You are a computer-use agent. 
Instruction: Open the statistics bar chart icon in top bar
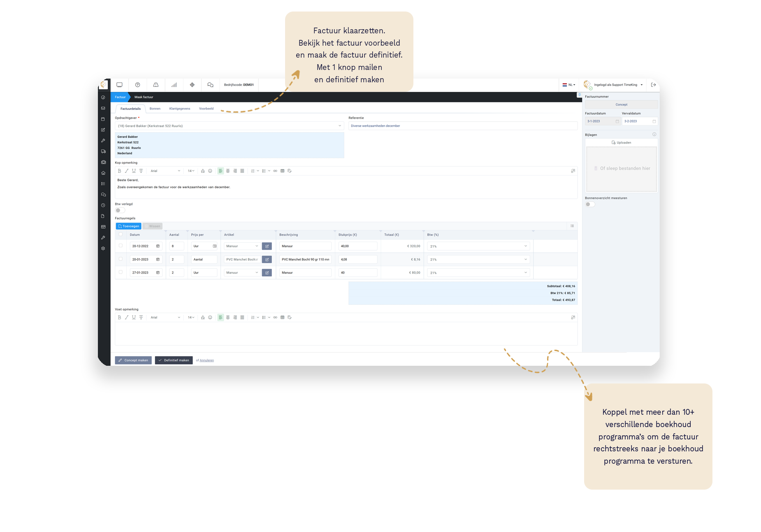(x=174, y=85)
